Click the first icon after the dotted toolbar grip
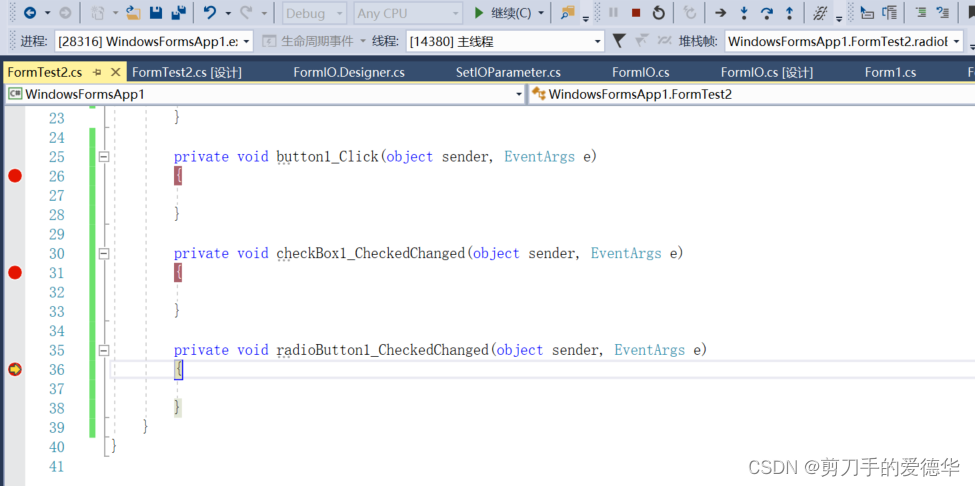 pos(867,12)
